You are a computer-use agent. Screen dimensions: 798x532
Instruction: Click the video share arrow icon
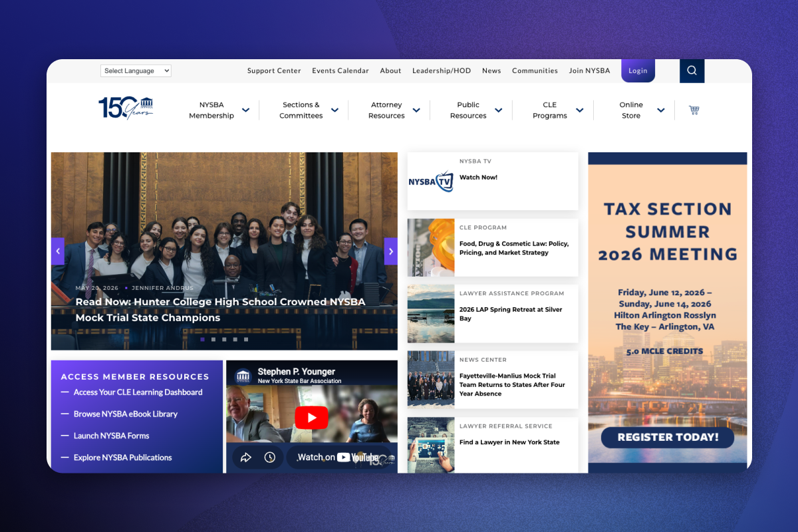(x=245, y=458)
